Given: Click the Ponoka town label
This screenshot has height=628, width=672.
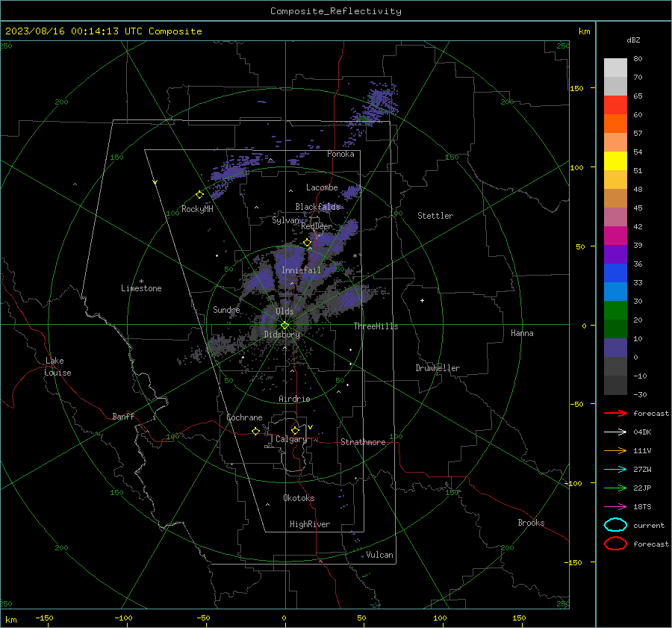Looking at the screenshot, I should pyautogui.click(x=340, y=154).
